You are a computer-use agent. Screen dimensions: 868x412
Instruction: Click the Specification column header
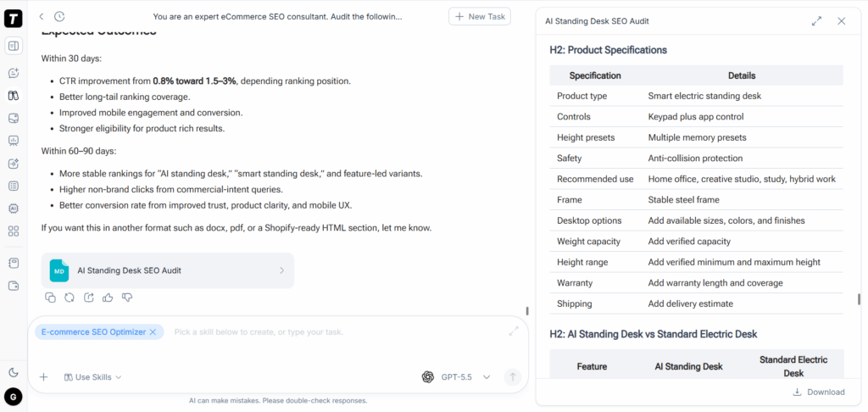tap(595, 75)
